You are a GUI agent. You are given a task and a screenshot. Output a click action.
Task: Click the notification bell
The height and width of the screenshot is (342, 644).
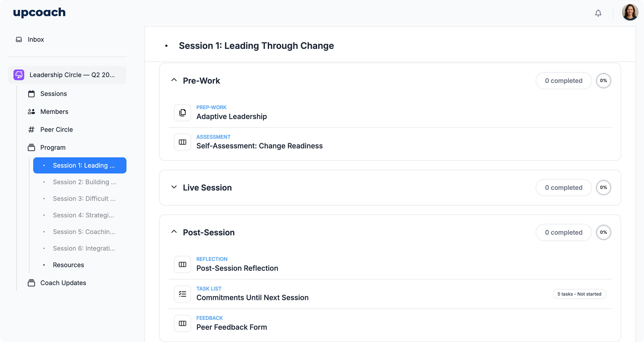click(x=598, y=13)
